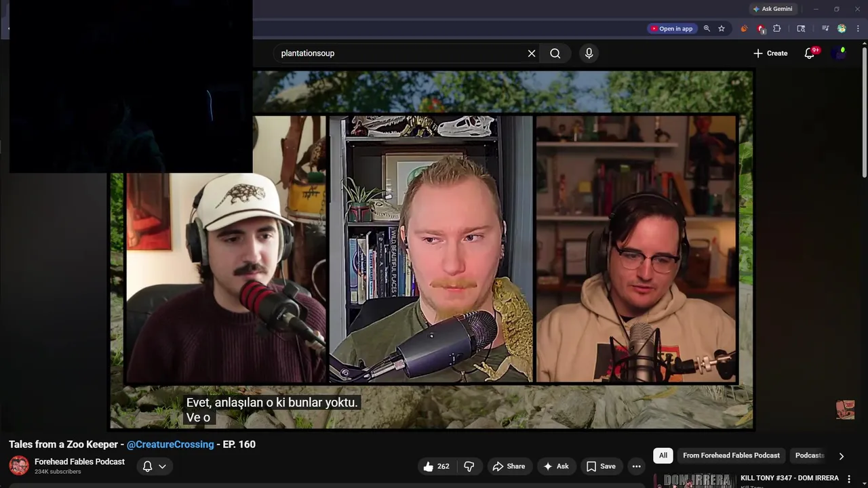Open the orange extension icon
868x488 pixels.
click(x=744, y=28)
